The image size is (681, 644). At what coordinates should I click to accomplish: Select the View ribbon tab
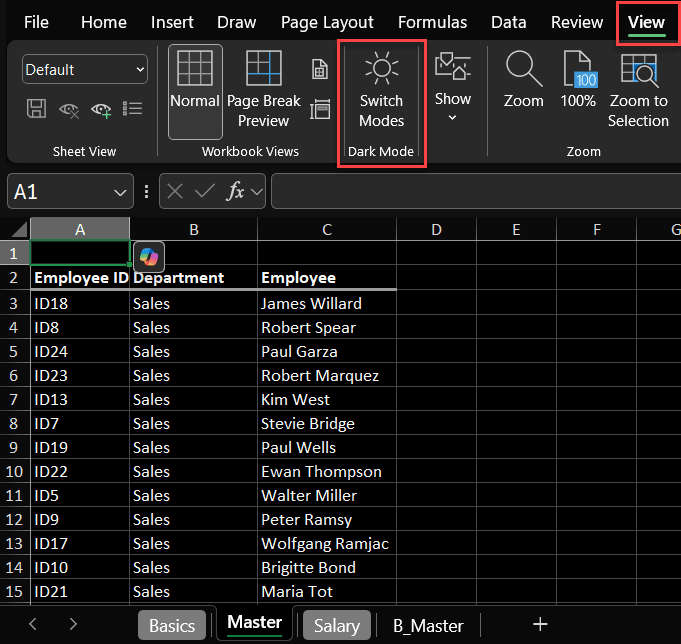[x=646, y=22]
